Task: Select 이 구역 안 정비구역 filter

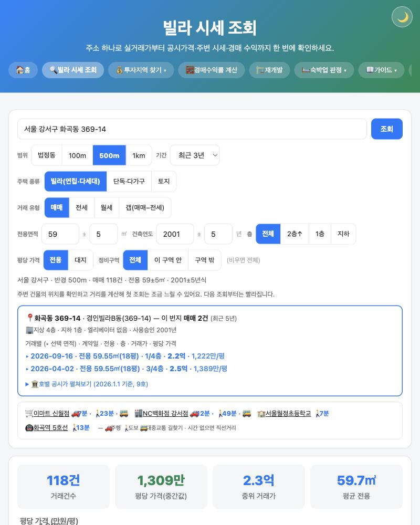Action: coord(168,260)
